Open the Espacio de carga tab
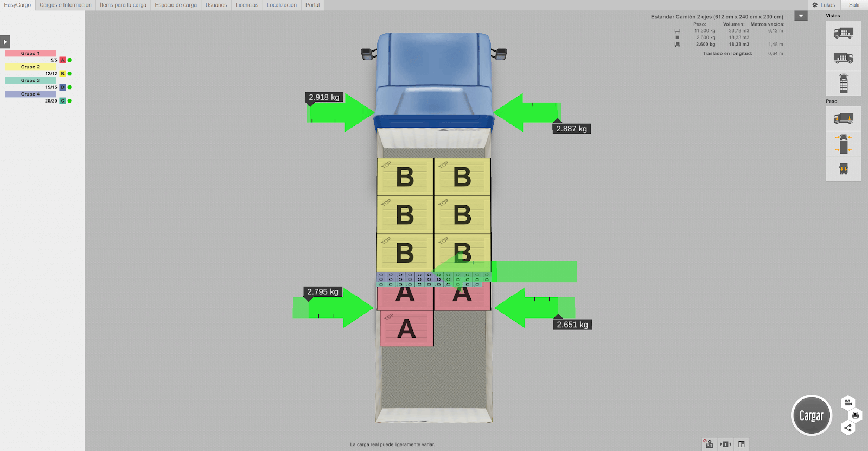868x451 pixels. click(x=176, y=5)
